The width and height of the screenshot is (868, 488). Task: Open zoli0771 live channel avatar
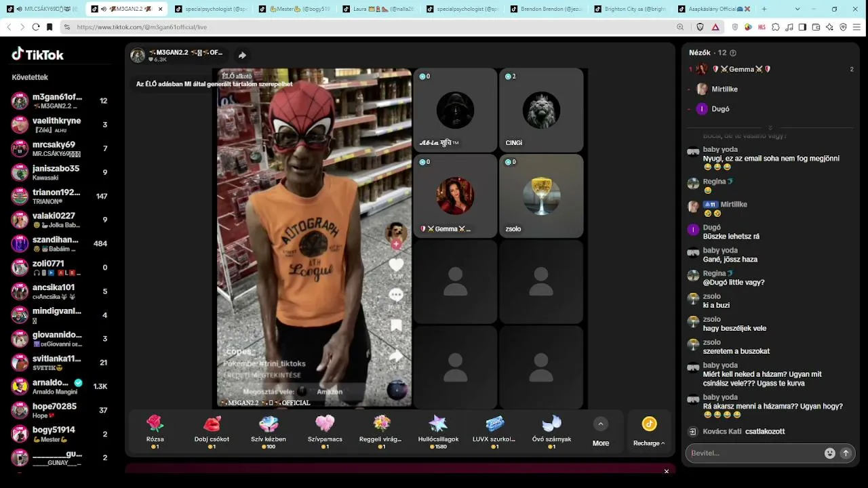pos(20,267)
